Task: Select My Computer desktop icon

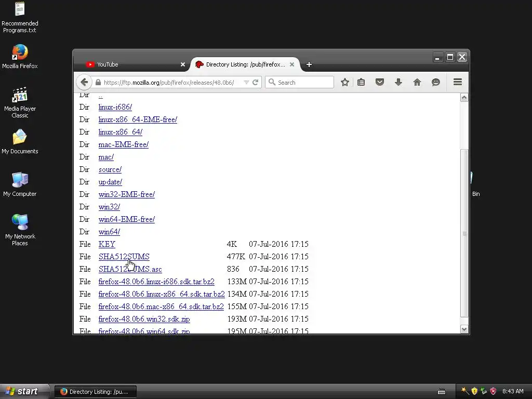Action: point(20,184)
